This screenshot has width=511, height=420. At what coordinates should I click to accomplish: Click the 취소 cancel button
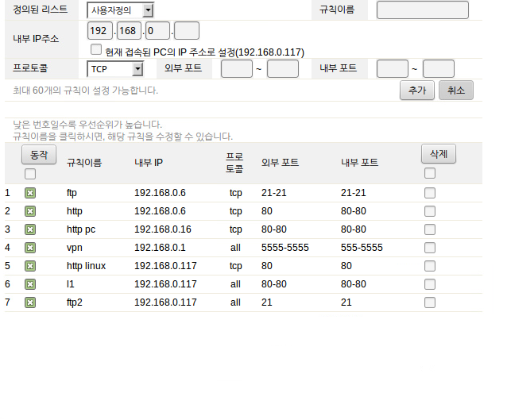pyautogui.click(x=456, y=91)
